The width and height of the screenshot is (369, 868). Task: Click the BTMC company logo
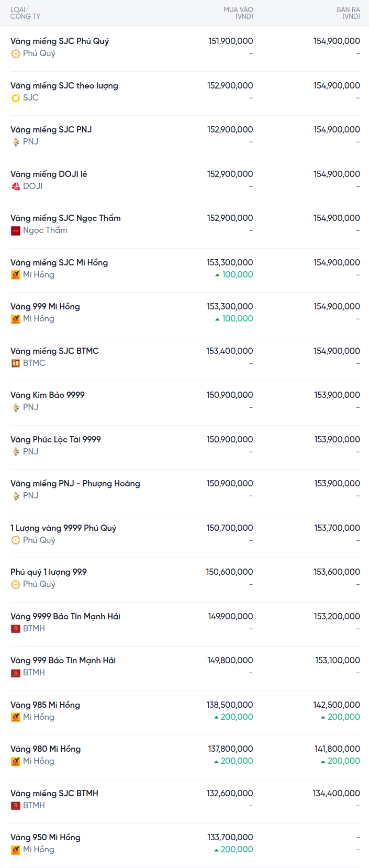point(16,363)
